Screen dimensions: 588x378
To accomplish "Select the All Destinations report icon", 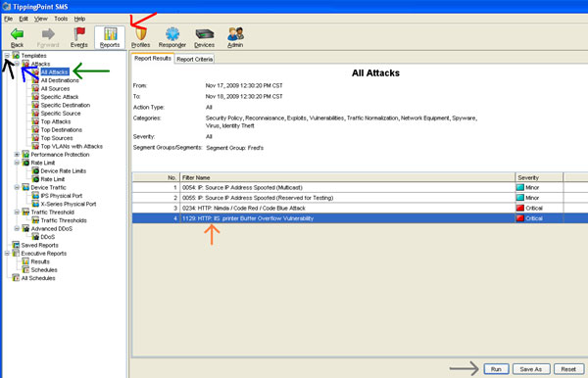I will 35,80.
